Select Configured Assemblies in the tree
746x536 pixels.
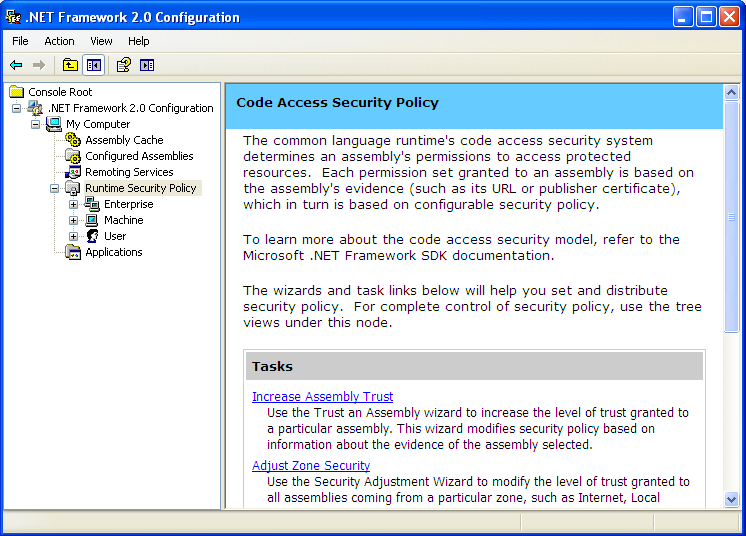coord(139,156)
